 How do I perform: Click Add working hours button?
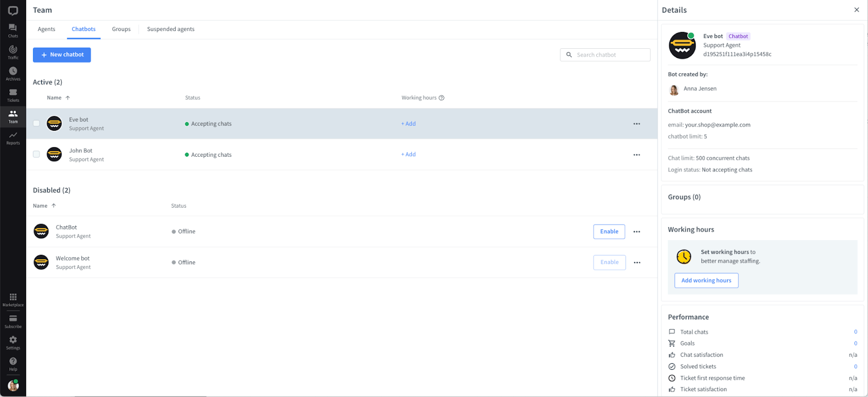pyautogui.click(x=706, y=280)
